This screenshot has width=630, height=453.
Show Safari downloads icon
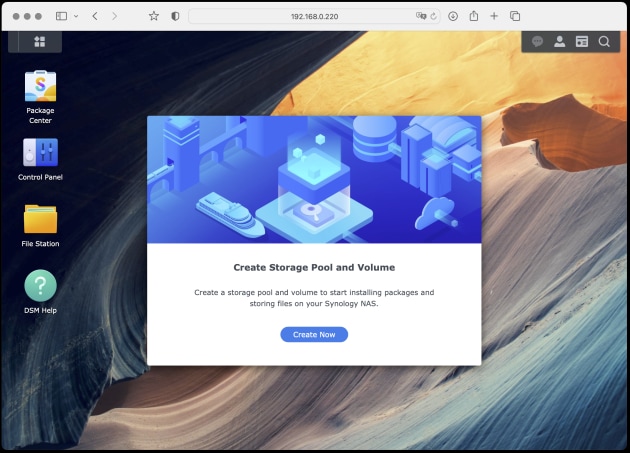tap(453, 16)
